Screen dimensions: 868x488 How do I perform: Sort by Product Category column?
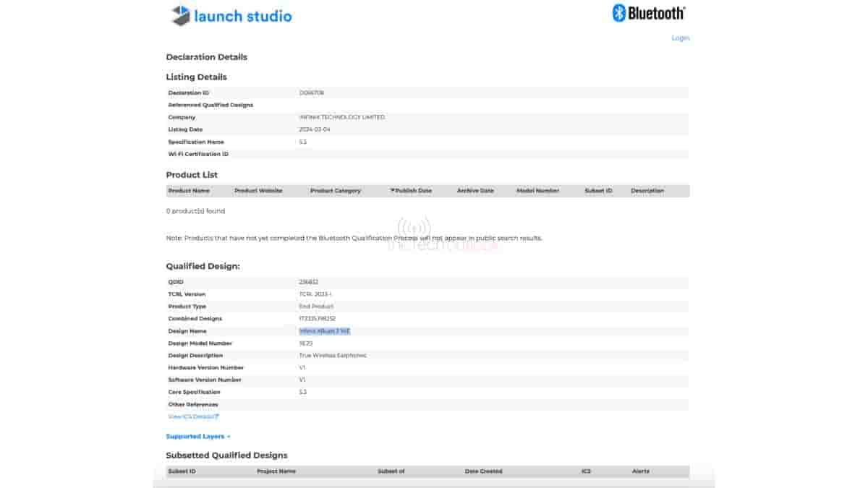(335, 191)
